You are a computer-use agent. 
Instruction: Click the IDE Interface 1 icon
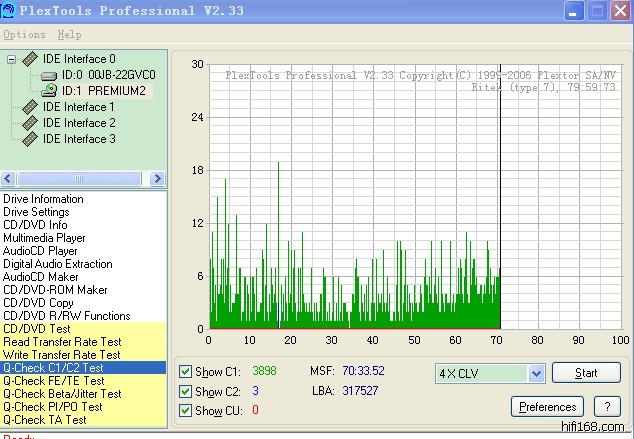click(30, 107)
